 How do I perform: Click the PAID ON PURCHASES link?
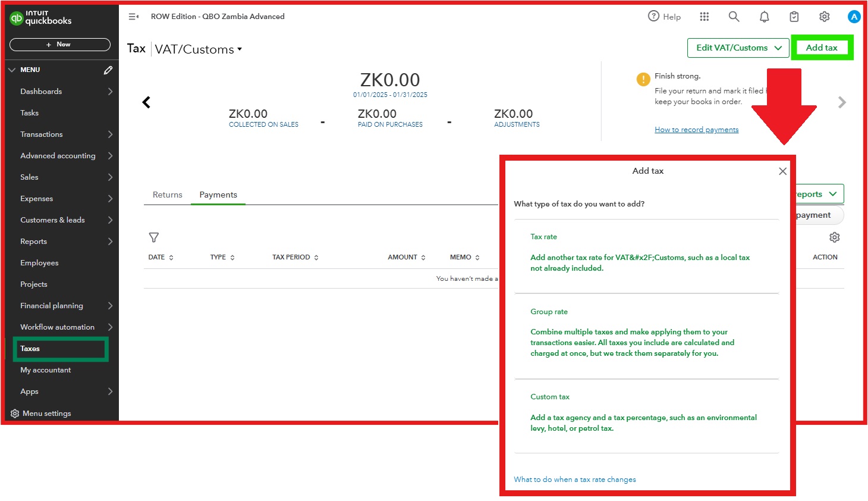pos(390,125)
